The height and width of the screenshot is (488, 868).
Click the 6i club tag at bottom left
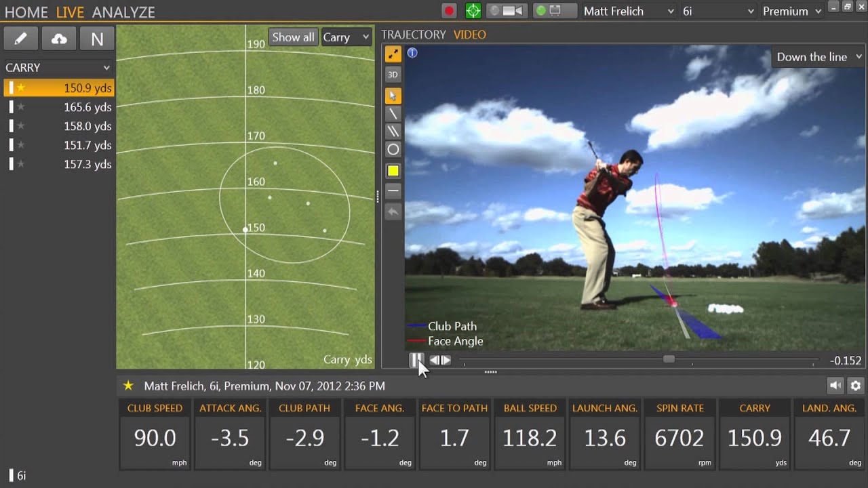pyautogui.click(x=18, y=476)
